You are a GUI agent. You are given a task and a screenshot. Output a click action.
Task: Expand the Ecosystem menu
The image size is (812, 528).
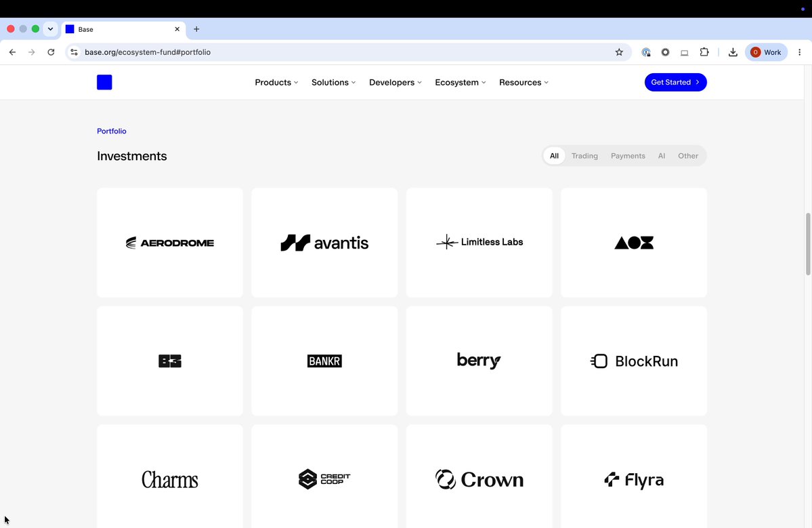[x=461, y=83]
